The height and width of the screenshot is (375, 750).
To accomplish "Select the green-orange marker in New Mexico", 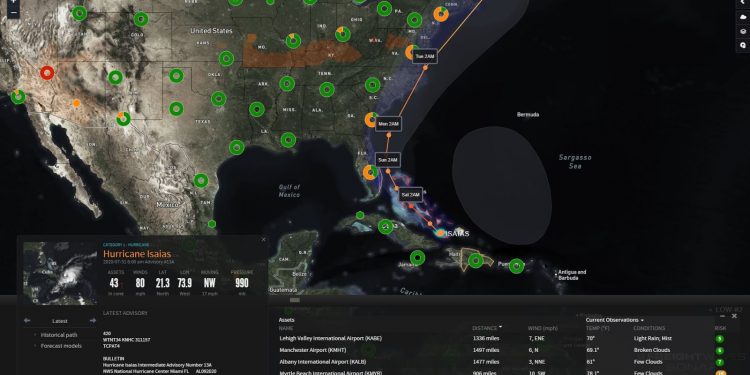I will tap(123, 118).
